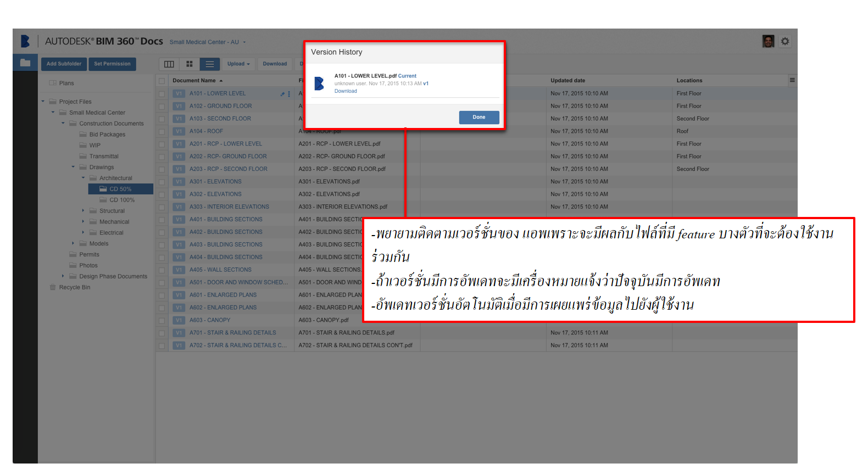The width and height of the screenshot is (868, 469).
Task: Collapse the Project Files tree node
Action: coord(43,102)
